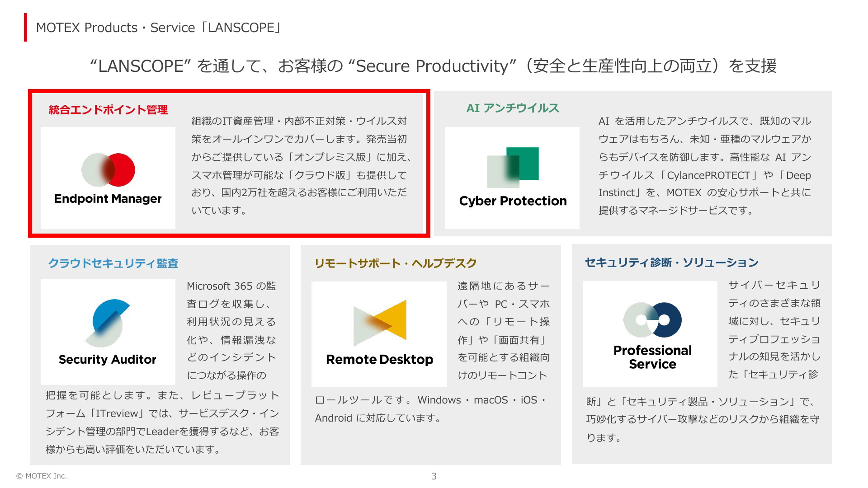This screenshot has width=868, height=488.
Task: Click the line 提供するマネージドサービスです。
Action: (676, 211)
